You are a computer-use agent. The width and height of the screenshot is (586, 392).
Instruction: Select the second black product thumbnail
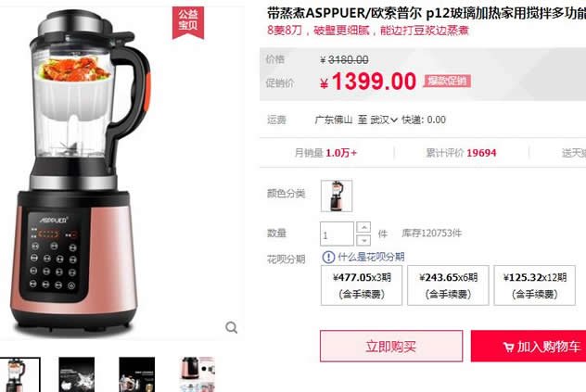[x=77, y=374]
